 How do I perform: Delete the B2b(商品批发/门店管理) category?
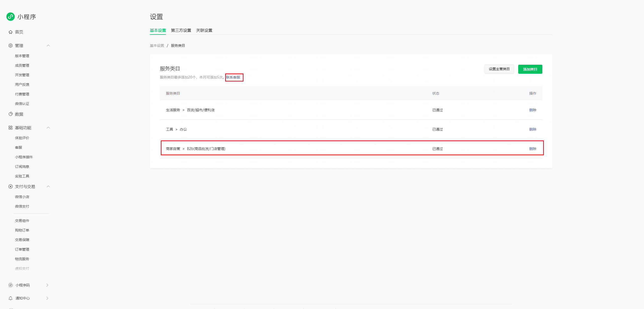pos(533,149)
